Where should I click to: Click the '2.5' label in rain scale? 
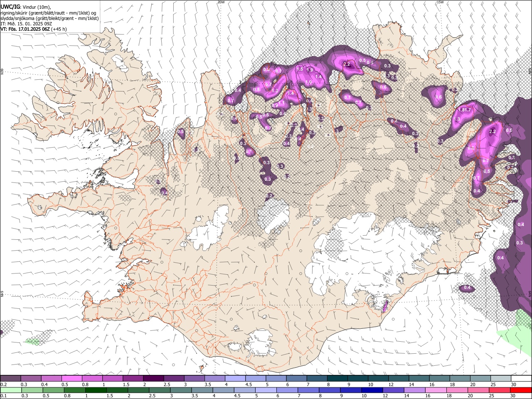(x=153, y=396)
